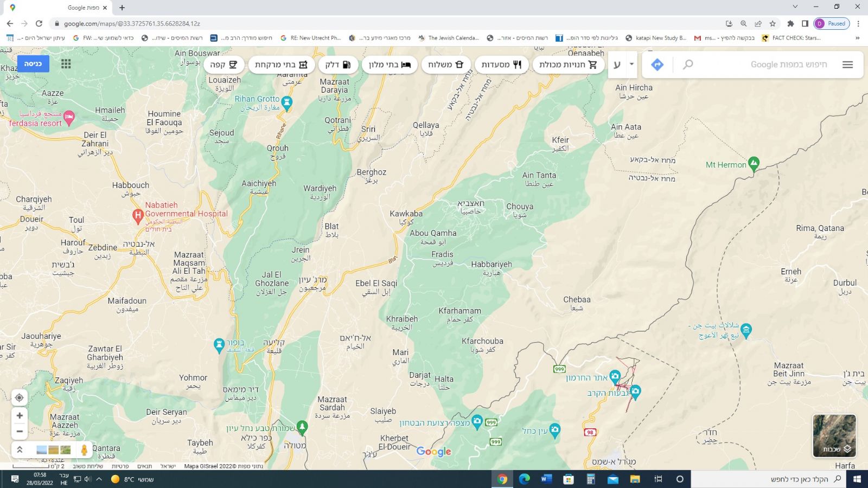Select the דלק gas stations chip
Viewport: 868px width, 488px height.
tap(338, 65)
